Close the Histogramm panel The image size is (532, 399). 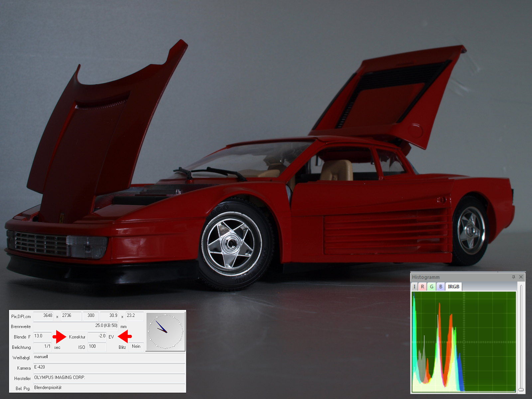click(x=521, y=277)
